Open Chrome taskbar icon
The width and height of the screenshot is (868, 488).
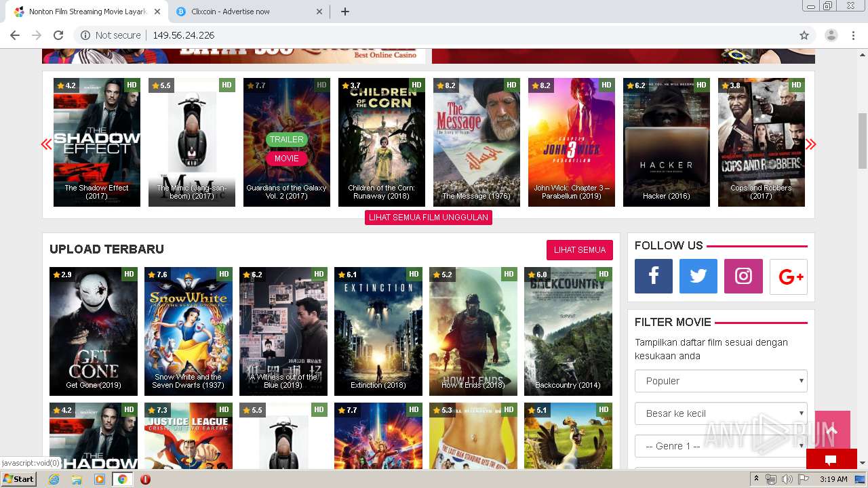pos(123,479)
